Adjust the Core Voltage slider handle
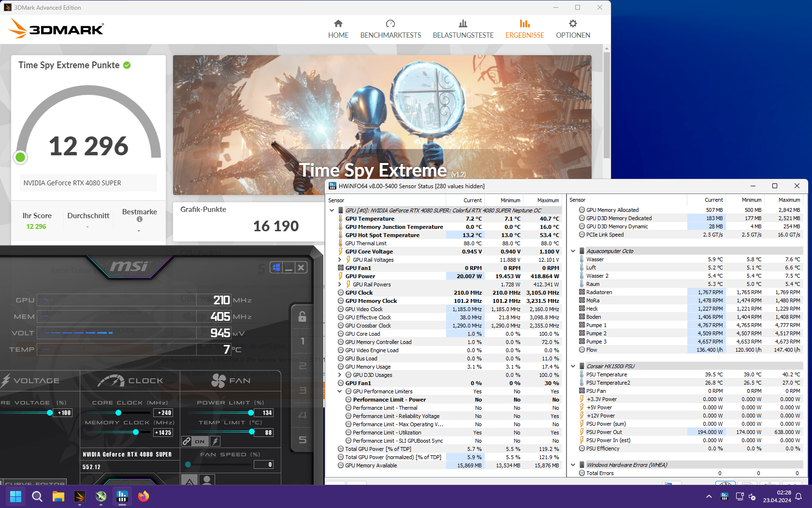The height and width of the screenshot is (508, 812). pyautogui.click(x=50, y=413)
